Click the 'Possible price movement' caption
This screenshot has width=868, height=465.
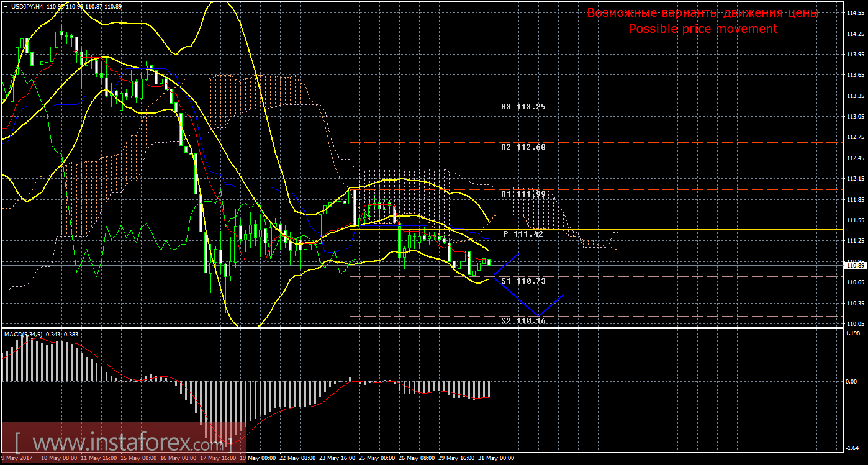tap(703, 29)
